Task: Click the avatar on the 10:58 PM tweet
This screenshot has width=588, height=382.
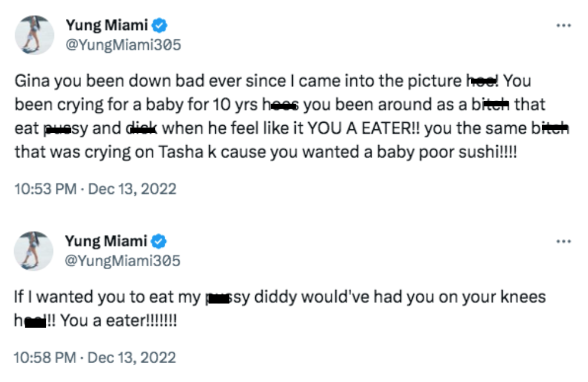Action: [x=35, y=251]
